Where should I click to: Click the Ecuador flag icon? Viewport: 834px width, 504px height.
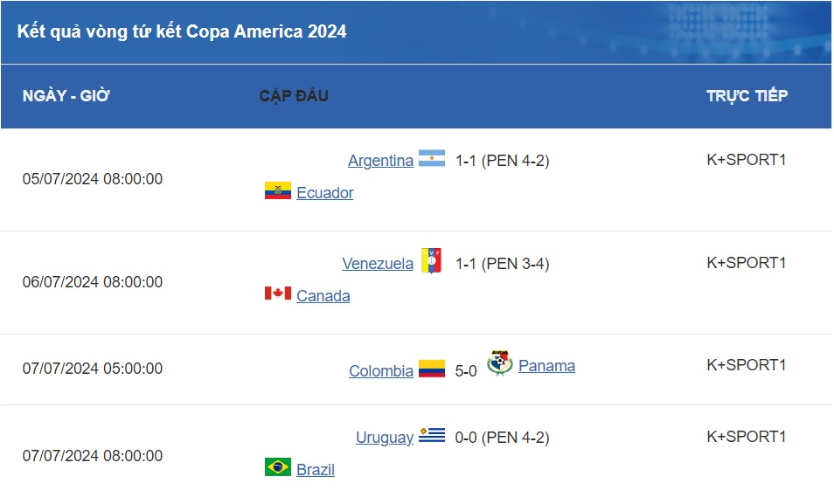278,191
